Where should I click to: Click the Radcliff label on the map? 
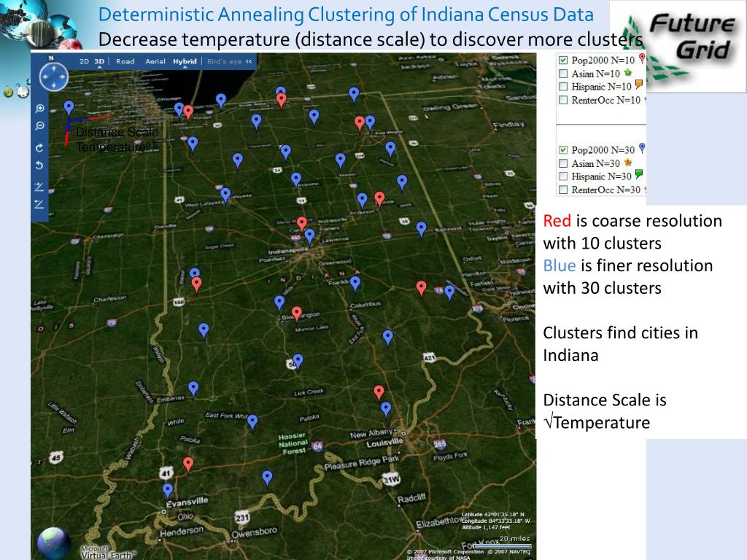pos(411,498)
